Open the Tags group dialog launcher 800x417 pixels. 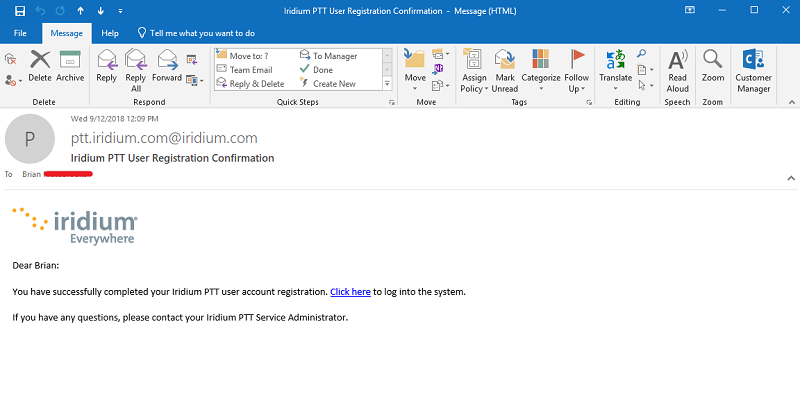tap(589, 102)
